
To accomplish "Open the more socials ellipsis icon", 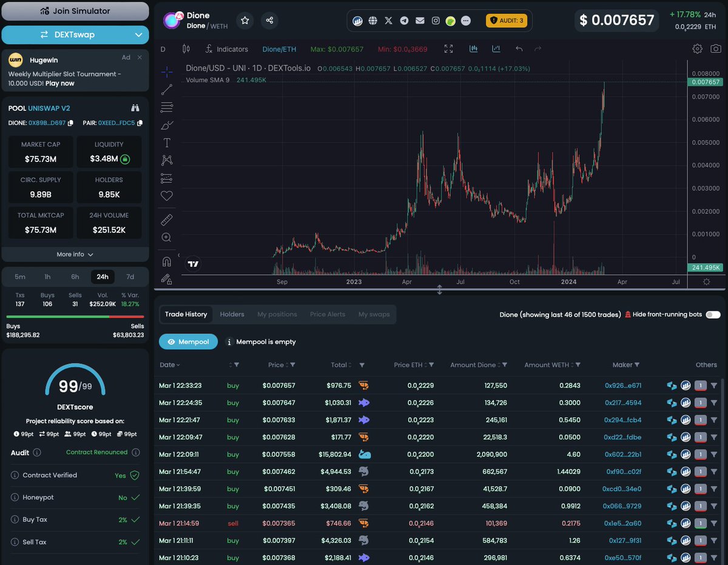I will pos(466,21).
